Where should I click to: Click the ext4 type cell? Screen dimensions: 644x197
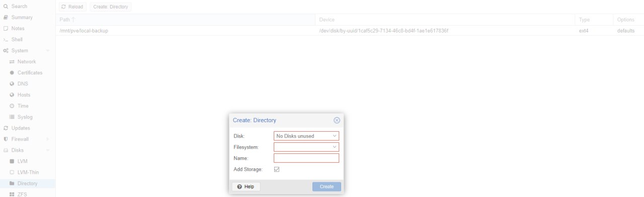594,31
